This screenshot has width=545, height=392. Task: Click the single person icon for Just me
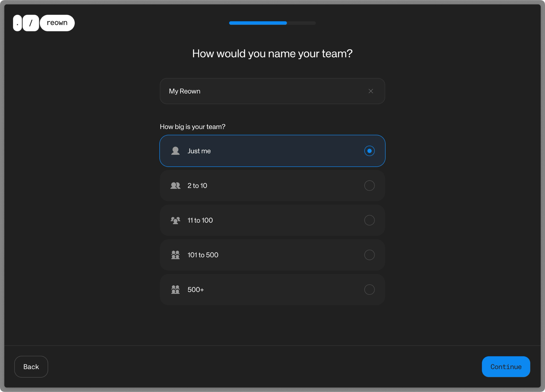175,151
